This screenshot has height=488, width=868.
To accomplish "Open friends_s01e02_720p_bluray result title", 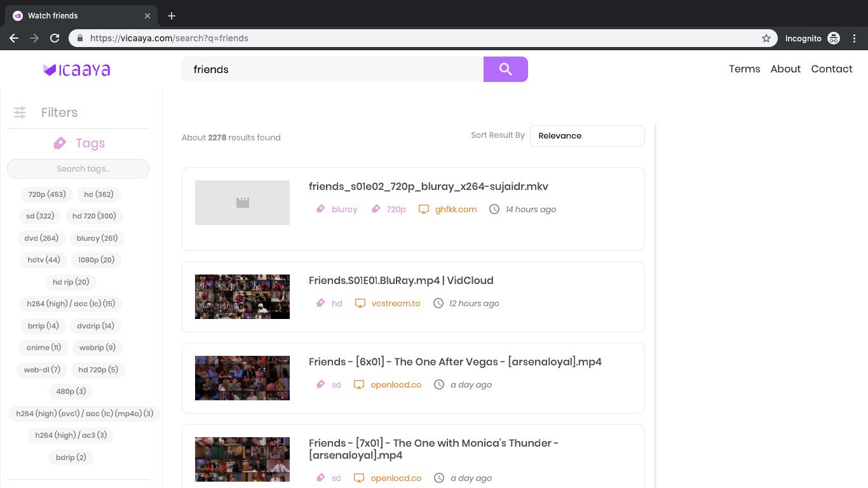I will [x=428, y=187].
